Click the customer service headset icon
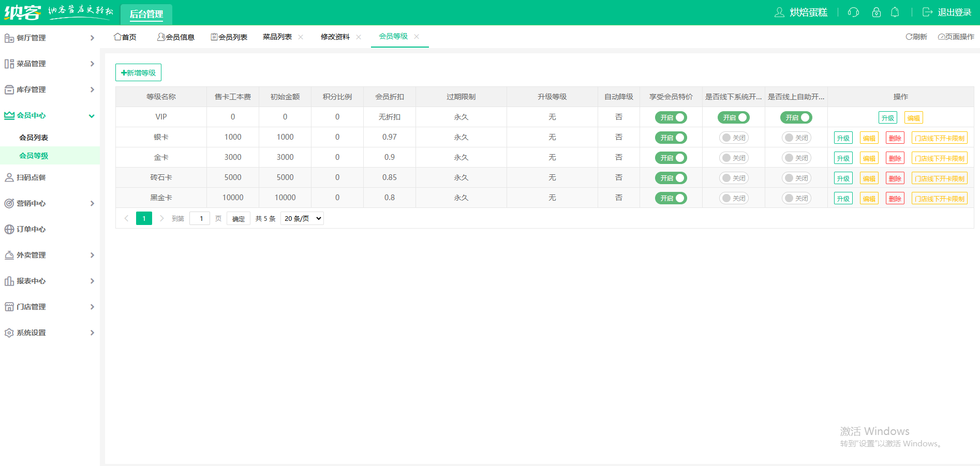 click(853, 12)
